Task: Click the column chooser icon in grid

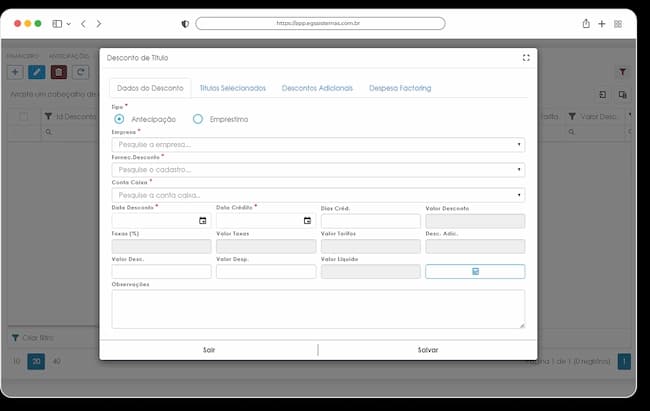Action: [622, 95]
